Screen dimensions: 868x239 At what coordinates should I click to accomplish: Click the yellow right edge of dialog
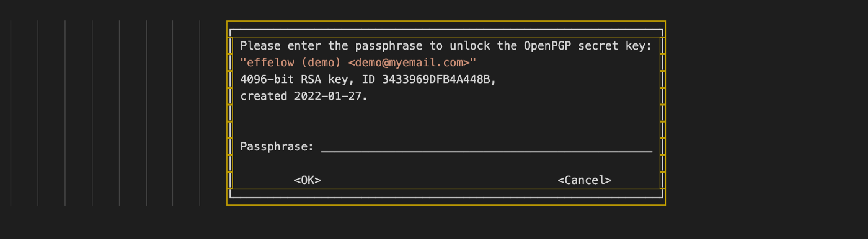(x=665, y=113)
